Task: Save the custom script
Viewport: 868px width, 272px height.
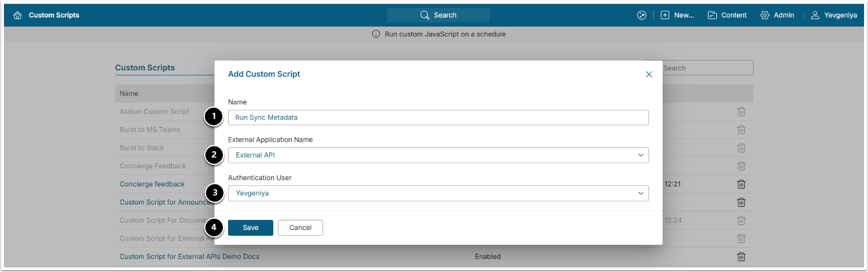Action: 250,228
